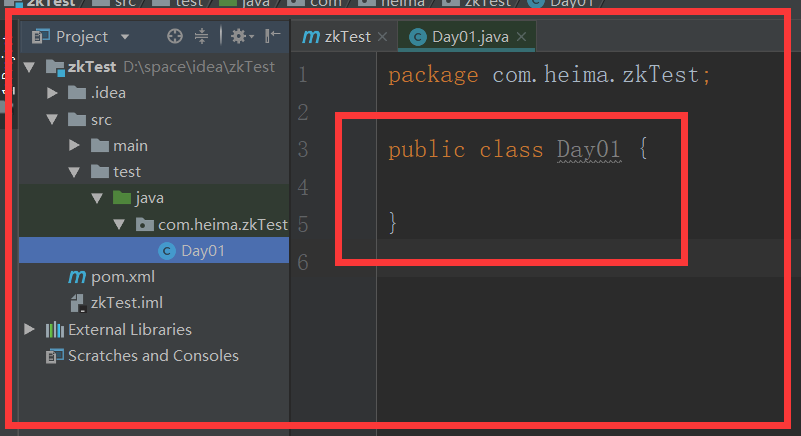Select the .idea folder row
Screen dimensions: 801x436
point(154,93)
